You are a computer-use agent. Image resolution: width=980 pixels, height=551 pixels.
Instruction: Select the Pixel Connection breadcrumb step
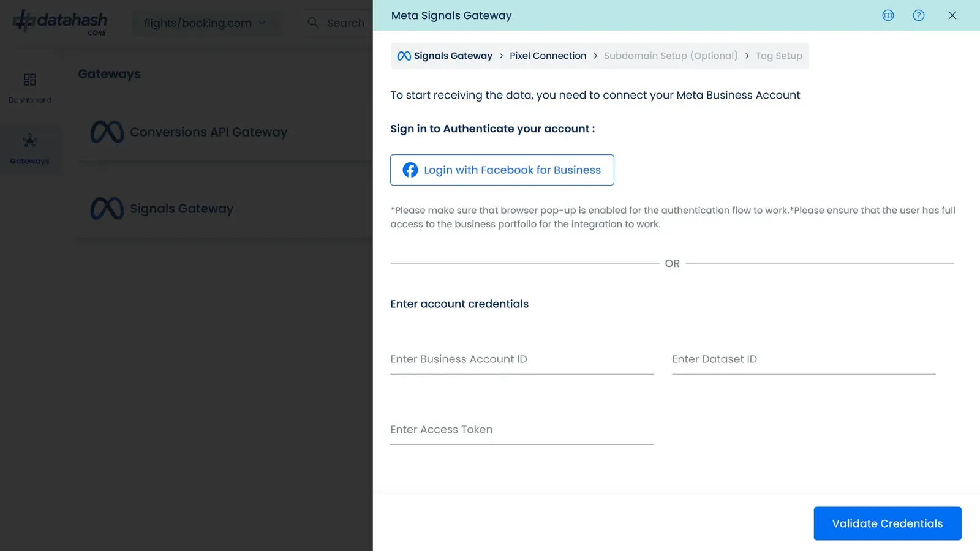pyautogui.click(x=548, y=56)
